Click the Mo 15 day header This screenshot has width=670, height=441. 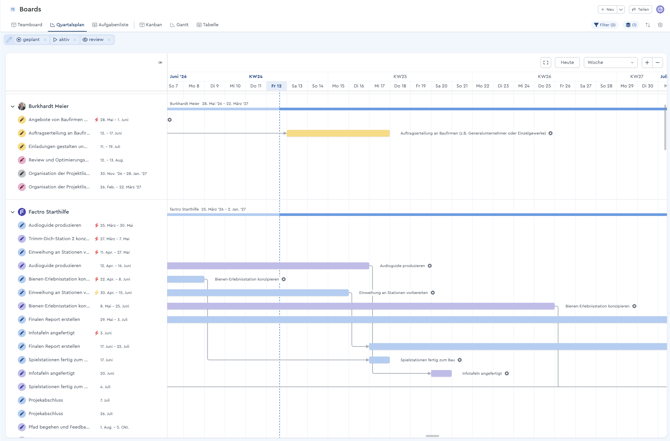(338, 86)
